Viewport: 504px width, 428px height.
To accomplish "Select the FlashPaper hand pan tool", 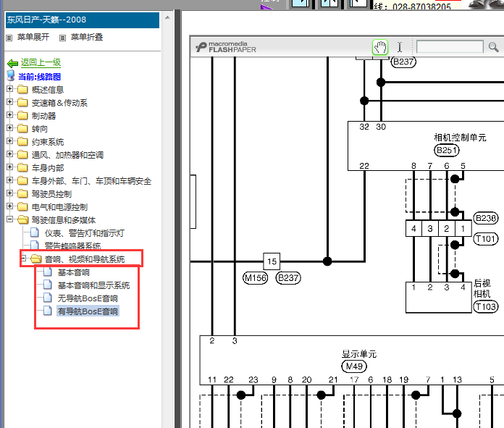I will [380, 48].
